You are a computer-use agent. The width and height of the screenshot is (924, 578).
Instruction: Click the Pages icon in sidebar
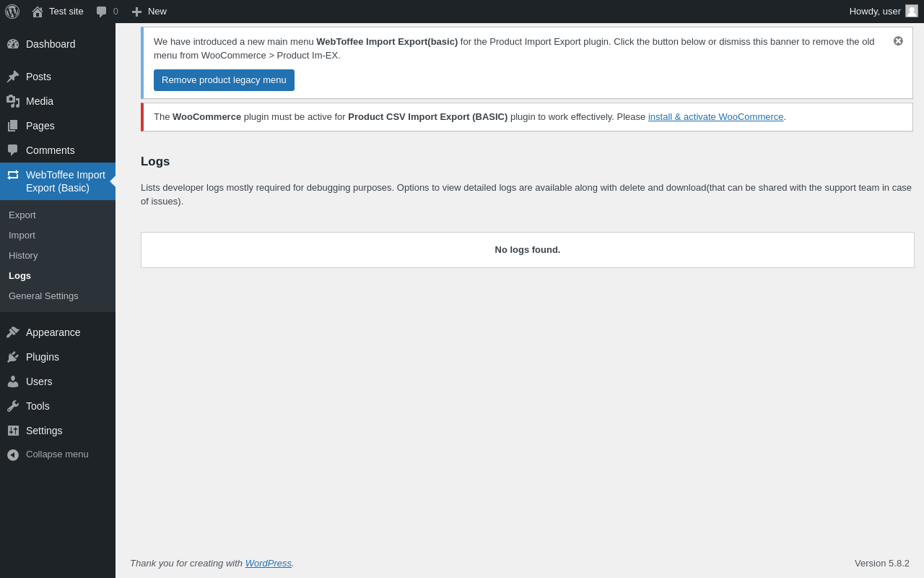tap(13, 126)
